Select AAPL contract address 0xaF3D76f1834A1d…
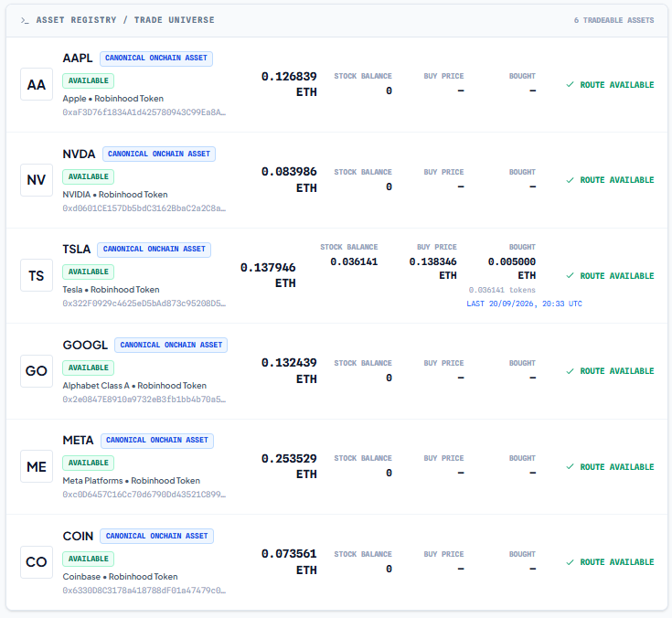Image resolution: width=672 pixels, height=618 pixels. (x=144, y=112)
